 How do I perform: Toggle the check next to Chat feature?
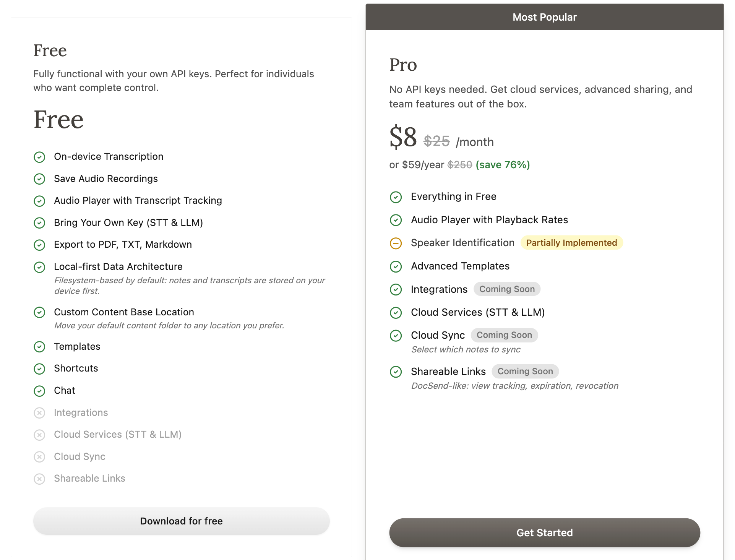point(40,391)
